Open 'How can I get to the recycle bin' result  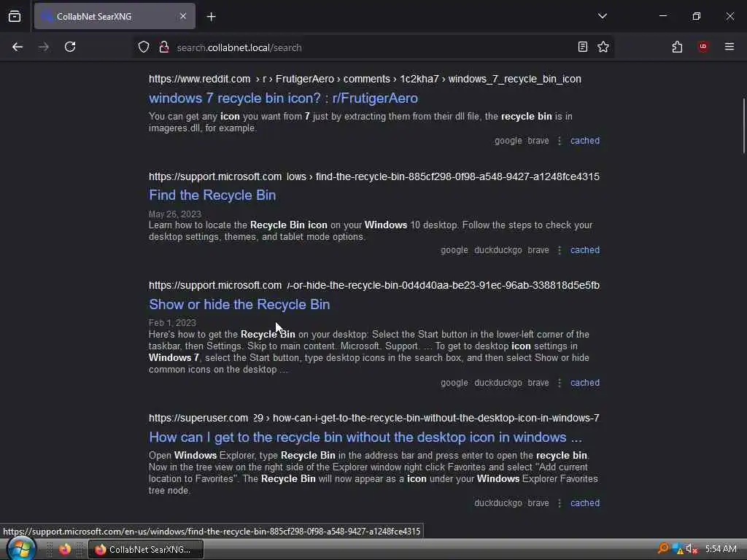click(x=365, y=437)
